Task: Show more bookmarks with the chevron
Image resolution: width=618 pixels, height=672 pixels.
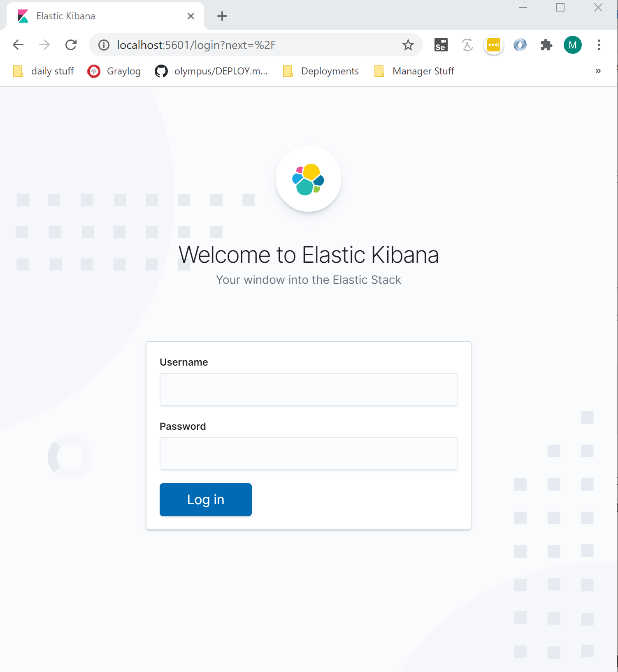Action: coord(598,71)
